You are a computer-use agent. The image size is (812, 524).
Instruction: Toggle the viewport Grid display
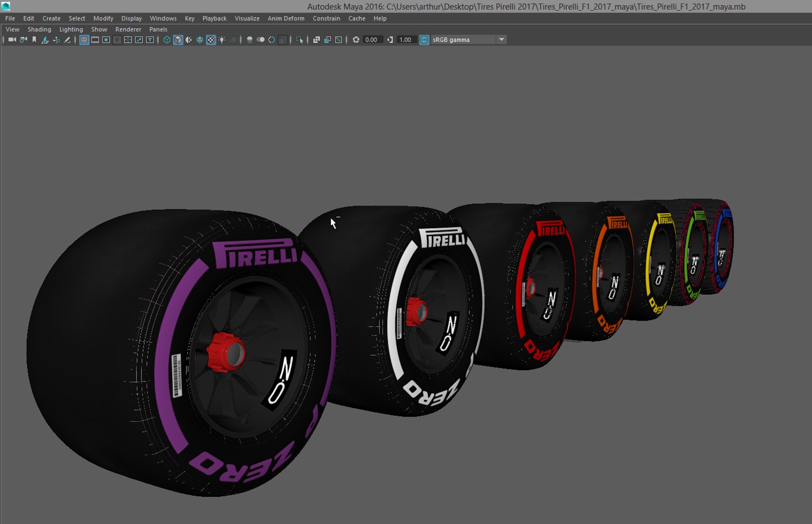84,40
